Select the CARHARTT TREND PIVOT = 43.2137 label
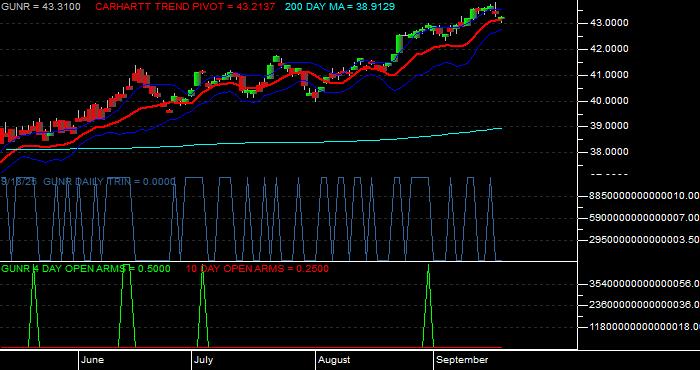This screenshot has height=370, width=700. coord(186,7)
